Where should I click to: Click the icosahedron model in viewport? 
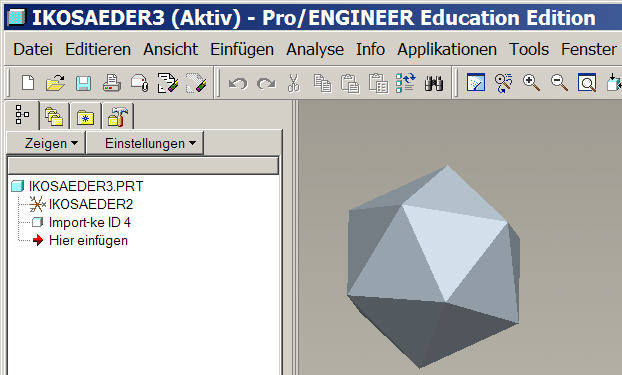coord(434,266)
